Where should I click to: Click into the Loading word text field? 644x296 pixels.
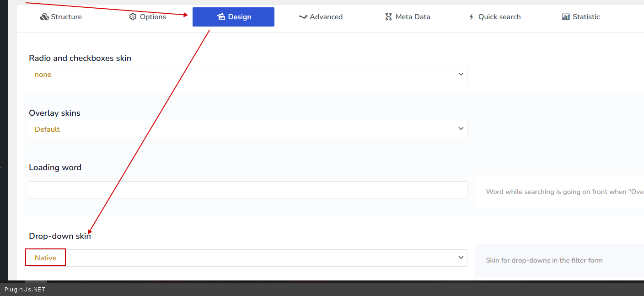click(247, 190)
